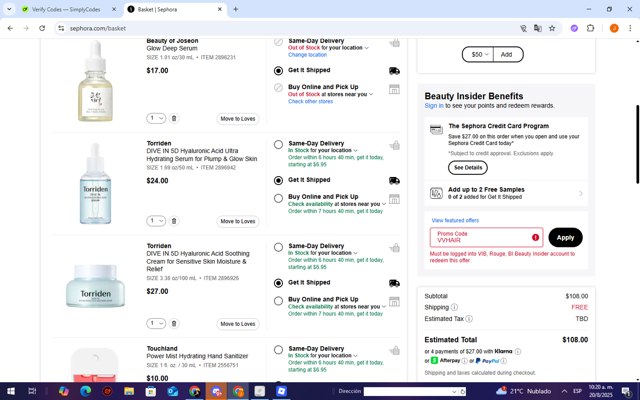Viewport: 640px width, 400px height.
Task: Click store icon for Torriden Soothing Cream pickup
Action: pos(394,302)
